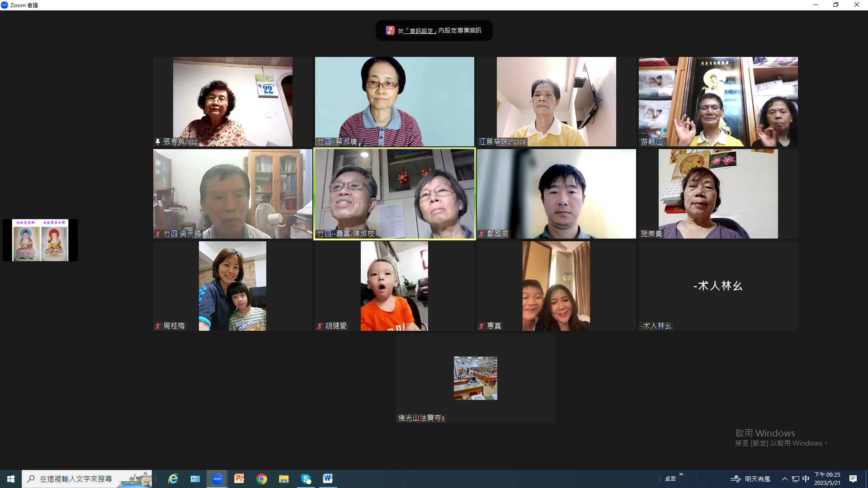Open the 音訊設定 link in notification

coord(421,31)
